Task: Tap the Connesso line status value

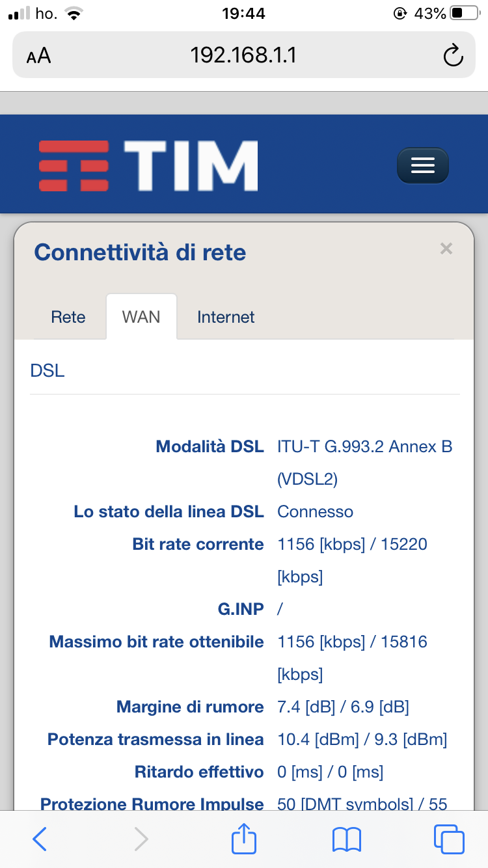Action: pyautogui.click(x=315, y=512)
